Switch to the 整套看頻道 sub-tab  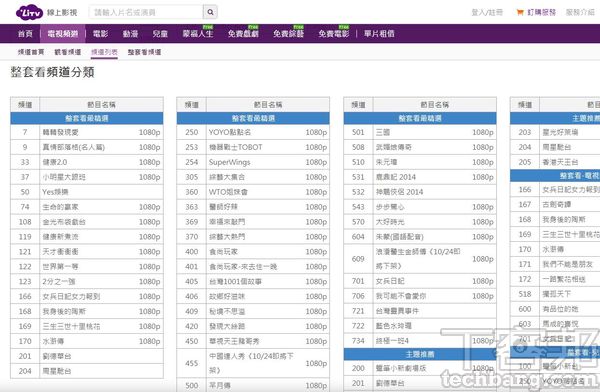pos(144,52)
